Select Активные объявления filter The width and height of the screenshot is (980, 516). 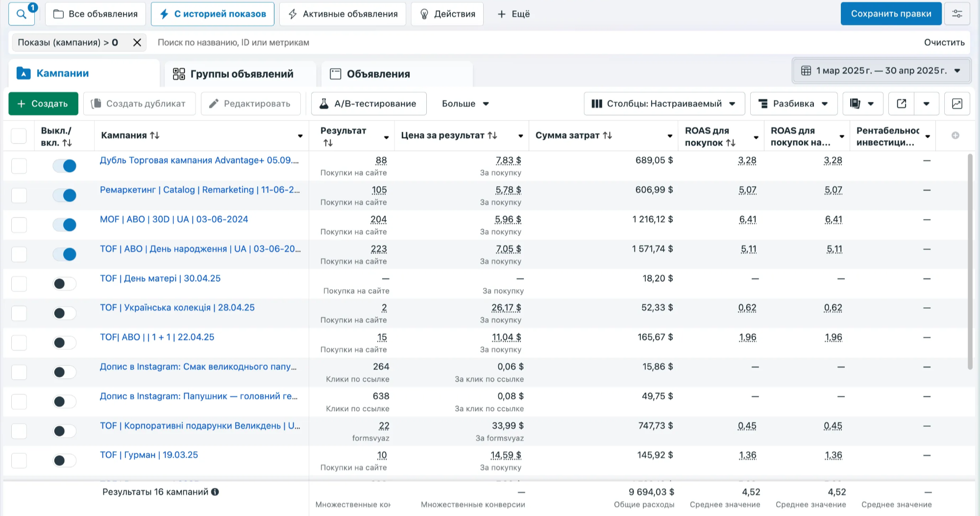(x=343, y=14)
